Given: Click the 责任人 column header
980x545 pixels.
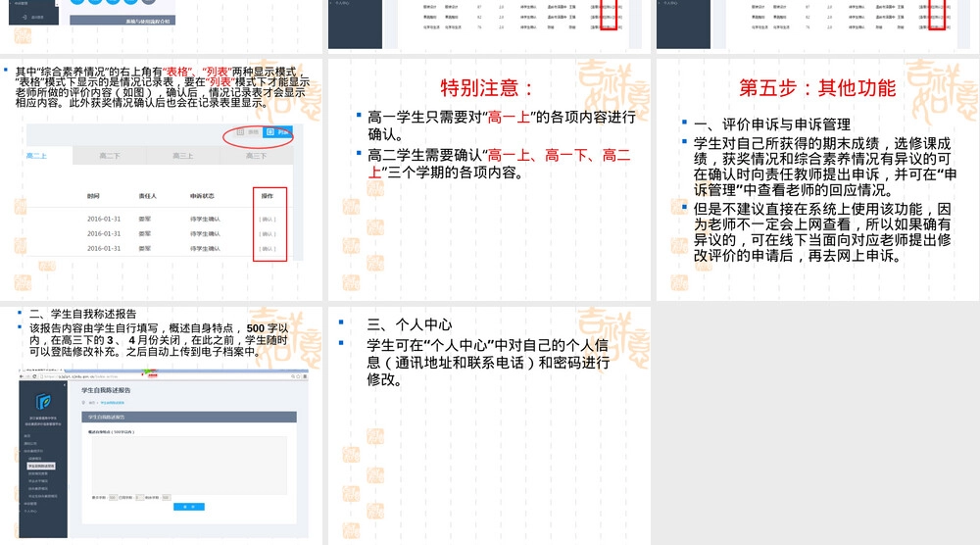Looking at the screenshot, I should click(148, 196).
